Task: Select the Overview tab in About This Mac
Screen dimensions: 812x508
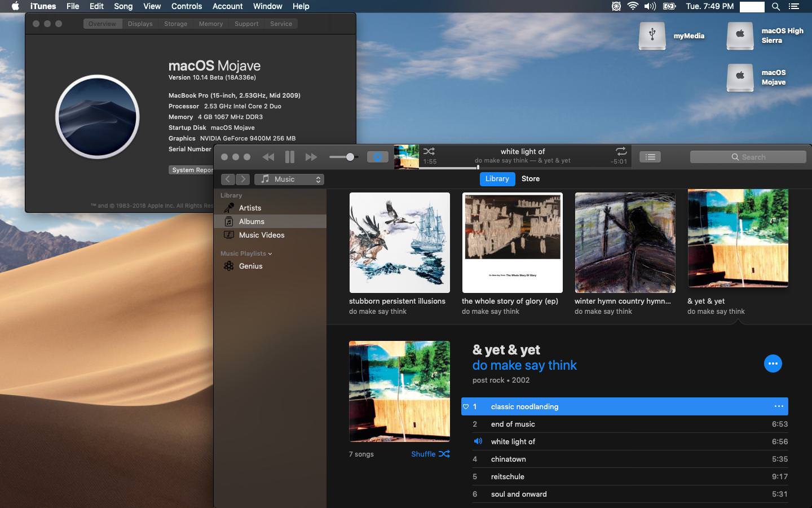Action: point(102,24)
